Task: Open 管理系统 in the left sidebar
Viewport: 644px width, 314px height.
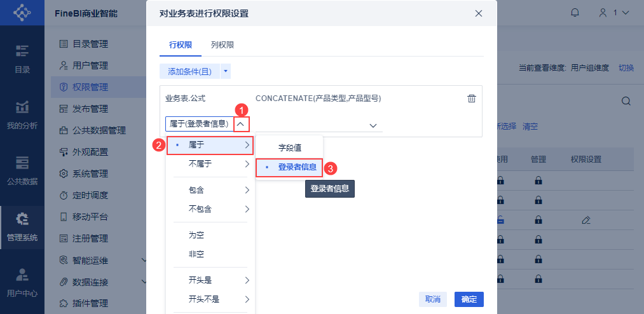Action: 22,227
